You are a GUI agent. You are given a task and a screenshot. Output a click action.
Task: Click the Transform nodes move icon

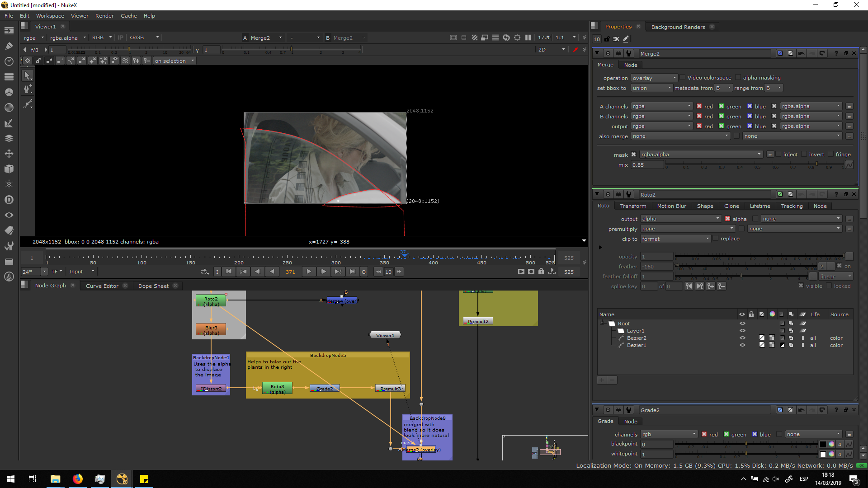pyautogui.click(x=9, y=154)
